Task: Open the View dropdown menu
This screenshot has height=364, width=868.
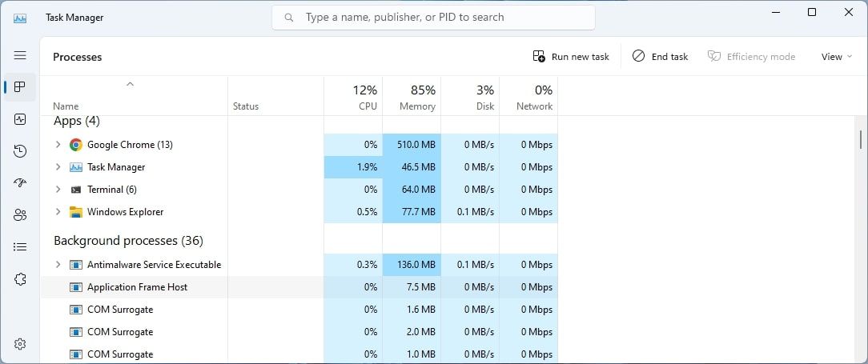Action: pyautogui.click(x=836, y=57)
